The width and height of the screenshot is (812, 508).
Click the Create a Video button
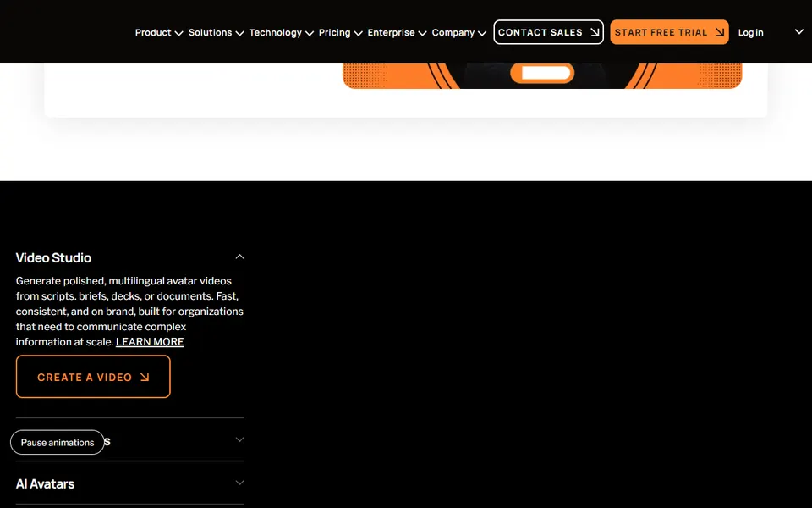[x=93, y=376]
